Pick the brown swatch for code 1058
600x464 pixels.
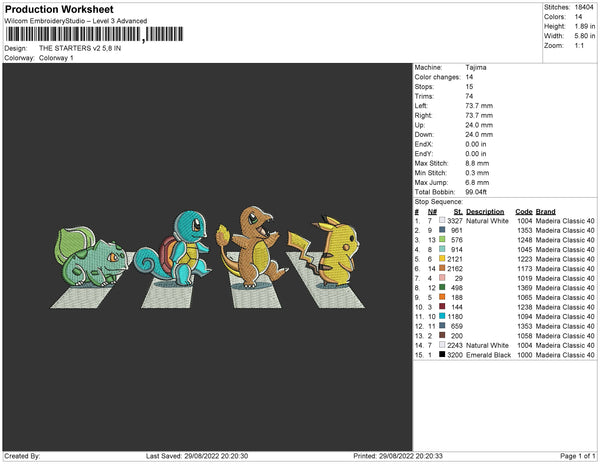coord(442,335)
